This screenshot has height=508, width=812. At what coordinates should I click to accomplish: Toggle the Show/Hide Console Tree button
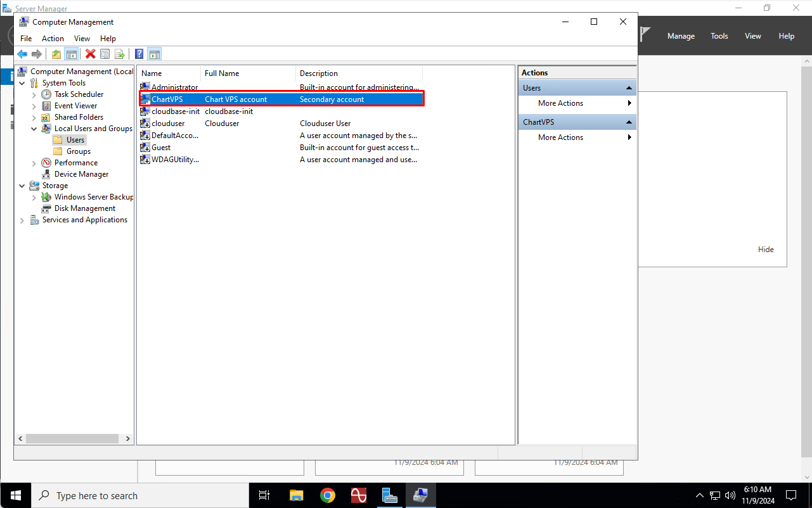point(72,54)
